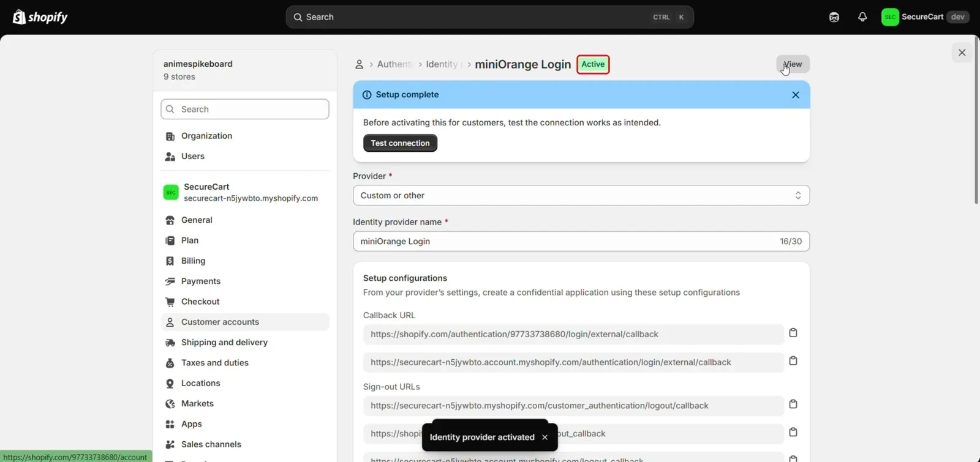Open the notifications bell
Screen dimensions: 980x462
click(862, 17)
